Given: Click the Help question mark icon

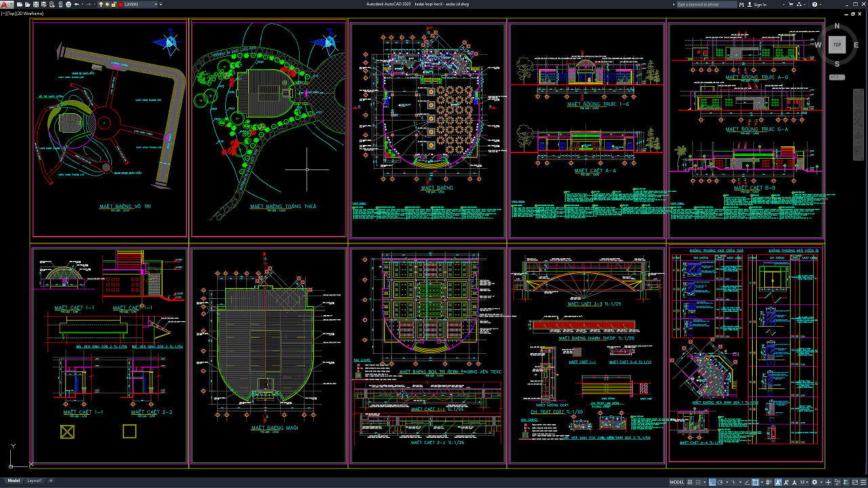Looking at the screenshot, I should pos(814,4).
